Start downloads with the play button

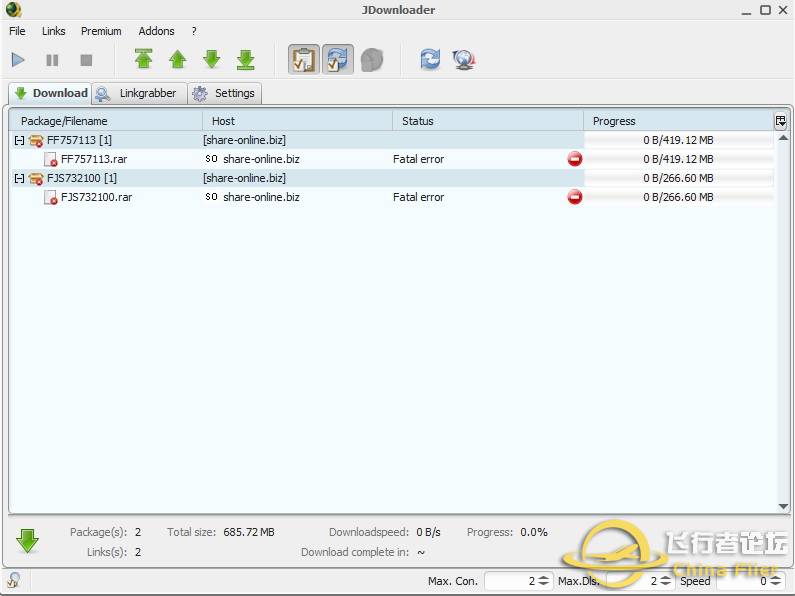[18, 60]
